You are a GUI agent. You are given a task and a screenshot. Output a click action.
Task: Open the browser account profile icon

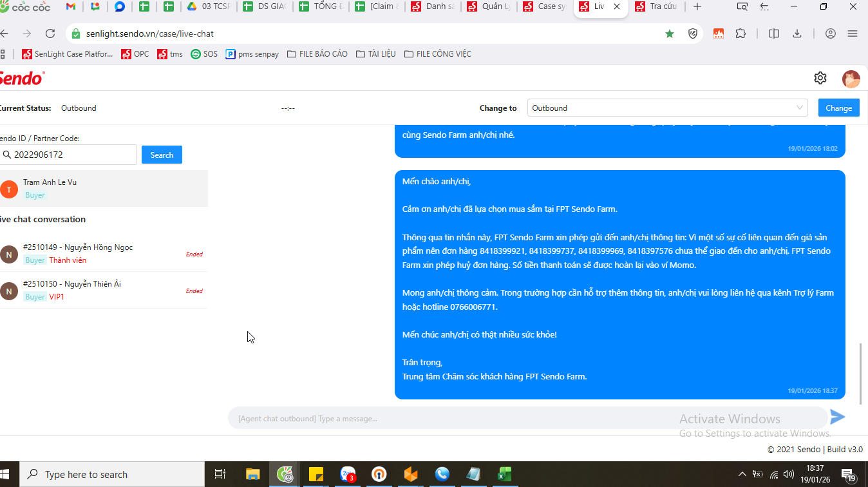(x=831, y=33)
